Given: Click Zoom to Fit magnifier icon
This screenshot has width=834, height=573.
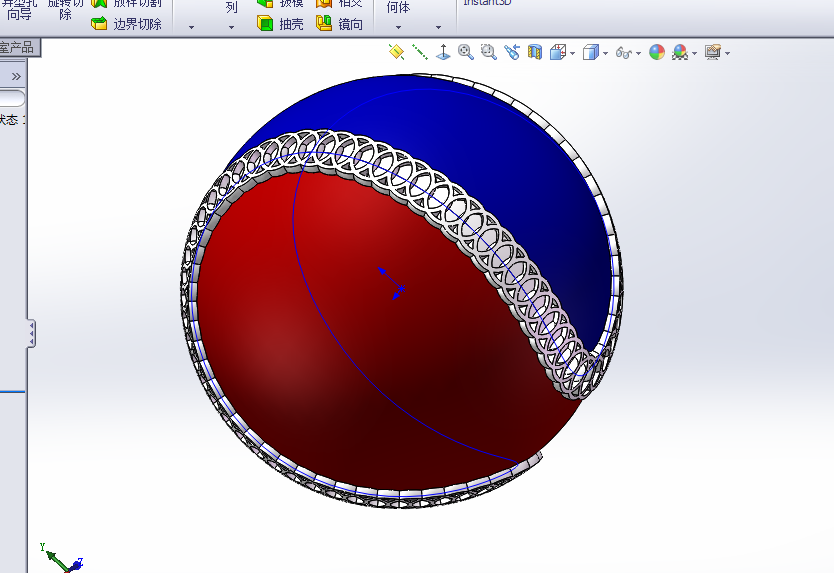Looking at the screenshot, I should (466, 52).
